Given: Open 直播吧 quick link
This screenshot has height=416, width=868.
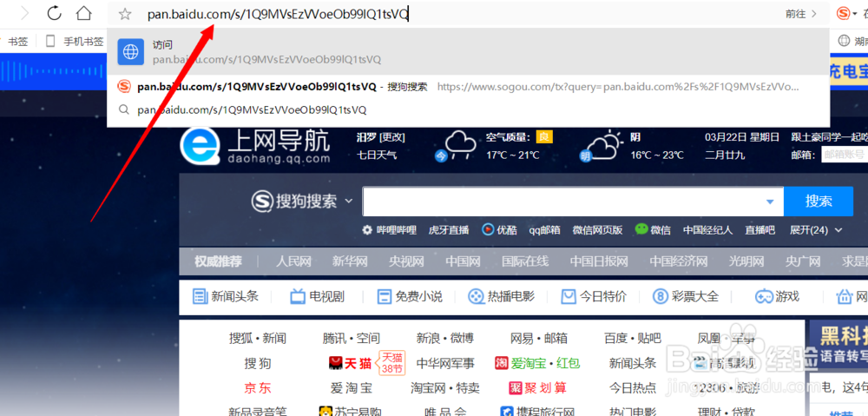Looking at the screenshot, I should [x=760, y=230].
